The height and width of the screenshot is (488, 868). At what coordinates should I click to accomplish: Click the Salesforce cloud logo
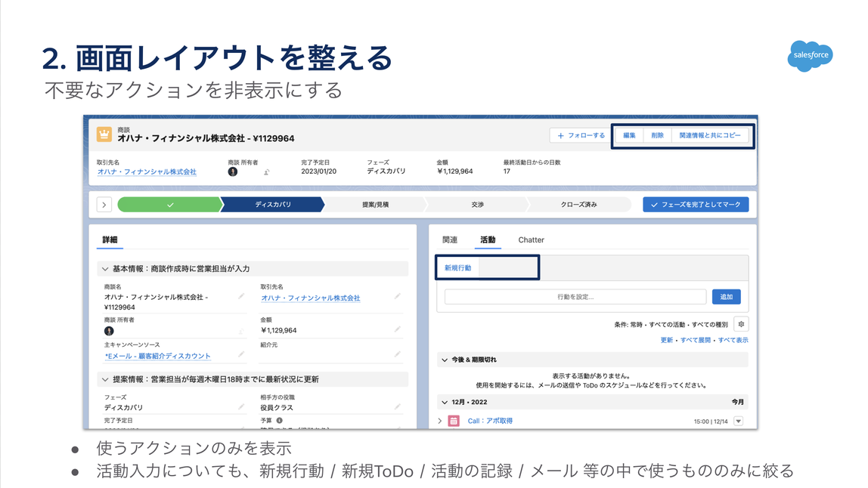click(x=810, y=56)
